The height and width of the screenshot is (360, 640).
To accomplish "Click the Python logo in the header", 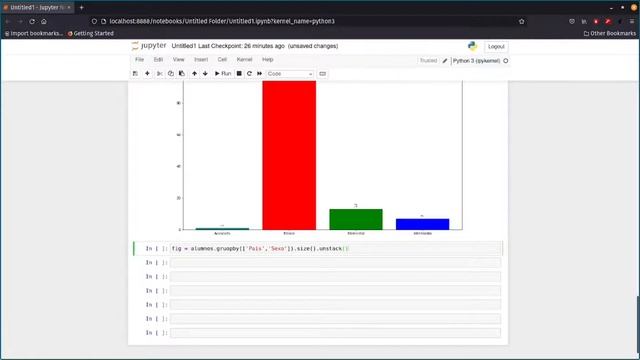I will (x=473, y=46).
